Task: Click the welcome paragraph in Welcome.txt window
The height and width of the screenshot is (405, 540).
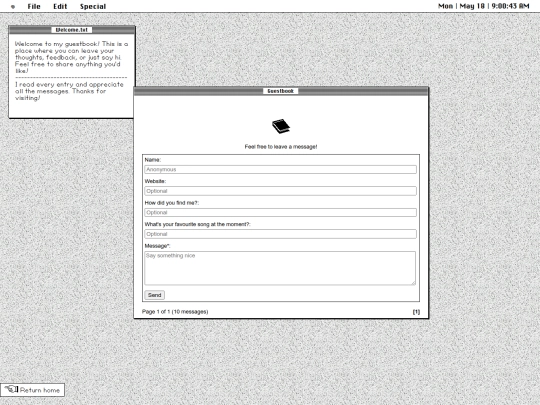Action: [x=71, y=57]
